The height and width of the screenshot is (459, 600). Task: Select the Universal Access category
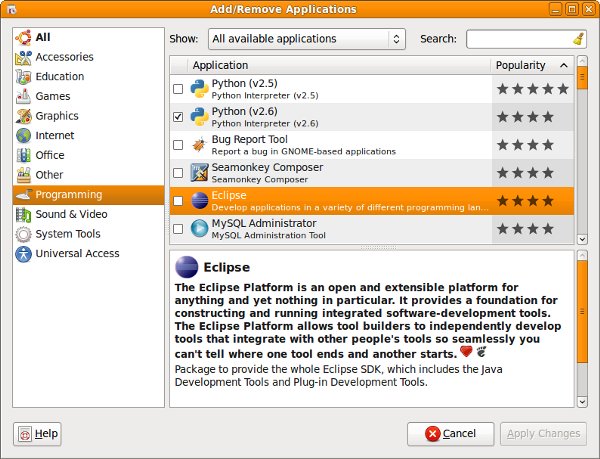[88, 254]
